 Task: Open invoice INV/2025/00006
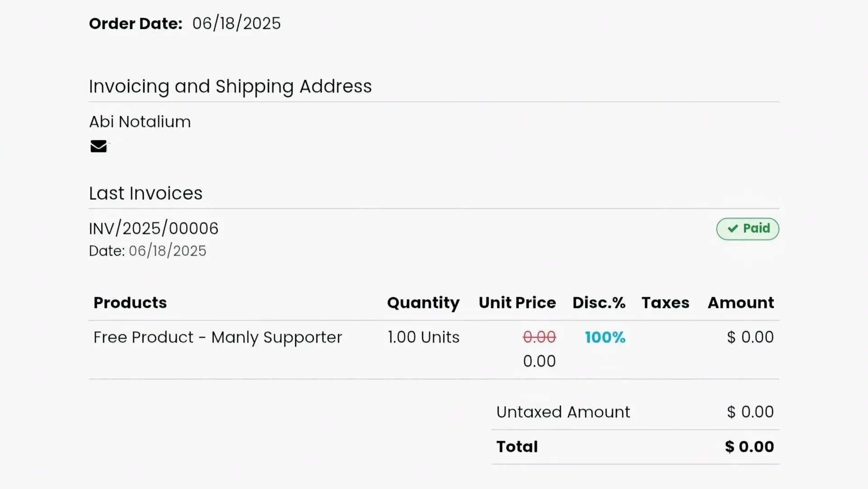[x=154, y=228]
